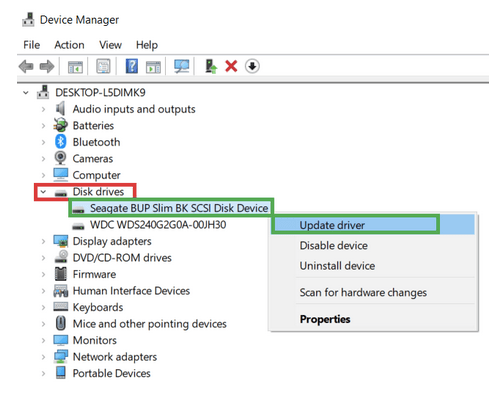Image resolution: width=502 pixels, height=415 pixels.
Task: Click the red X Uninstall device icon
Action: (231, 66)
